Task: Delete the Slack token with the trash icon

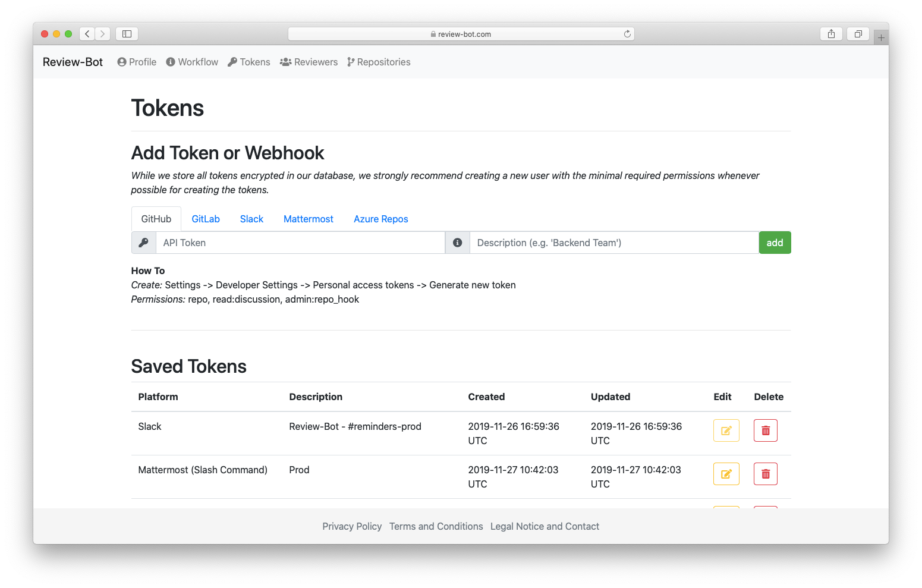Action: tap(765, 430)
